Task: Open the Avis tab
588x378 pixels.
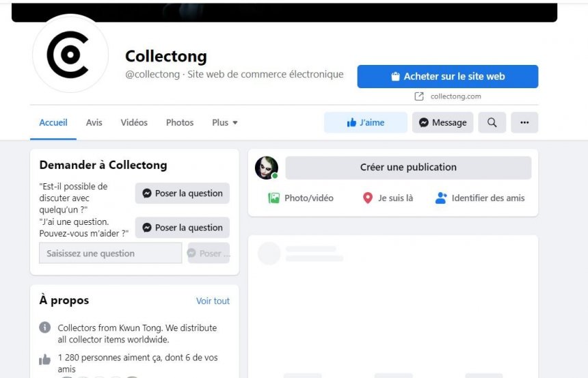Action: click(x=94, y=122)
